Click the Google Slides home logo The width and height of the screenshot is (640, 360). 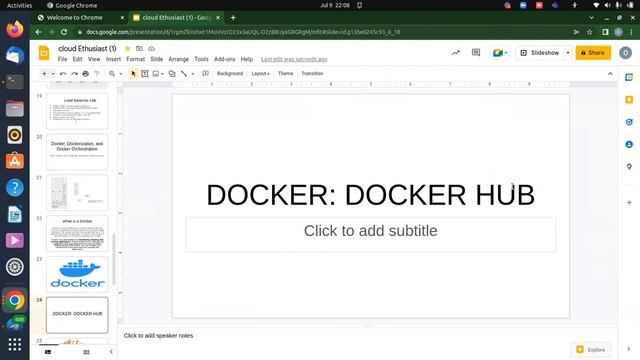click(x=44, y=53)
